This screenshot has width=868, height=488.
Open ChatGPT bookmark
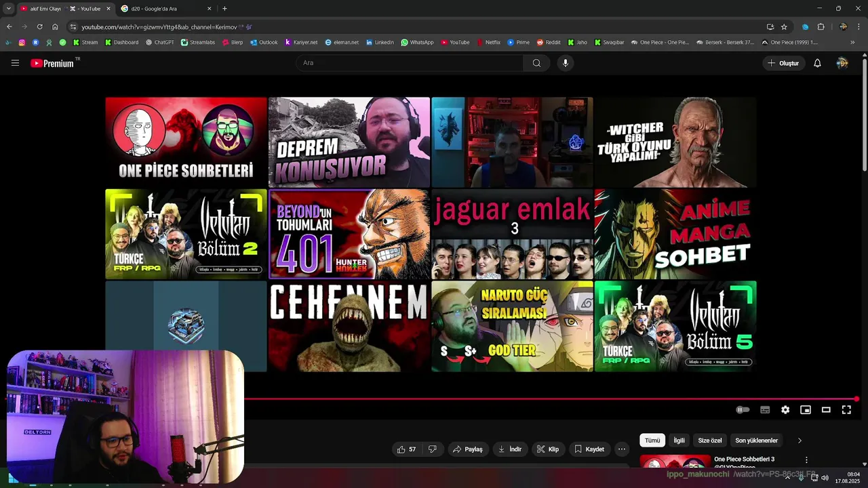(x=160, y=42)
